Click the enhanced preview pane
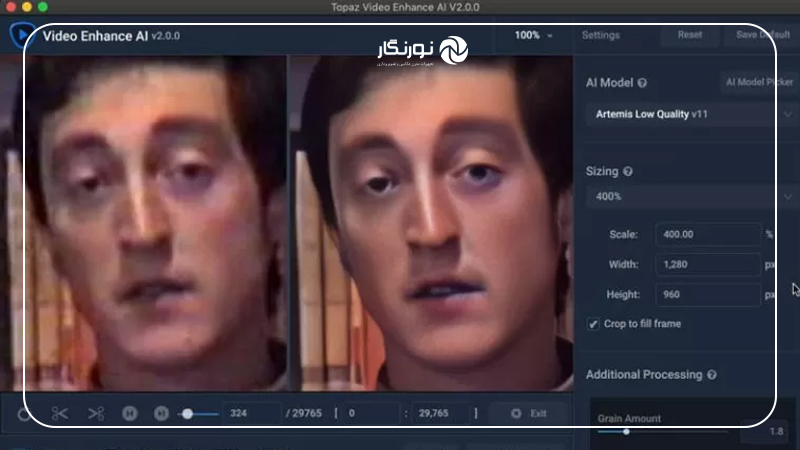This screenshot has height=450, width=800. pyautogui.click(x=432, y=223)
